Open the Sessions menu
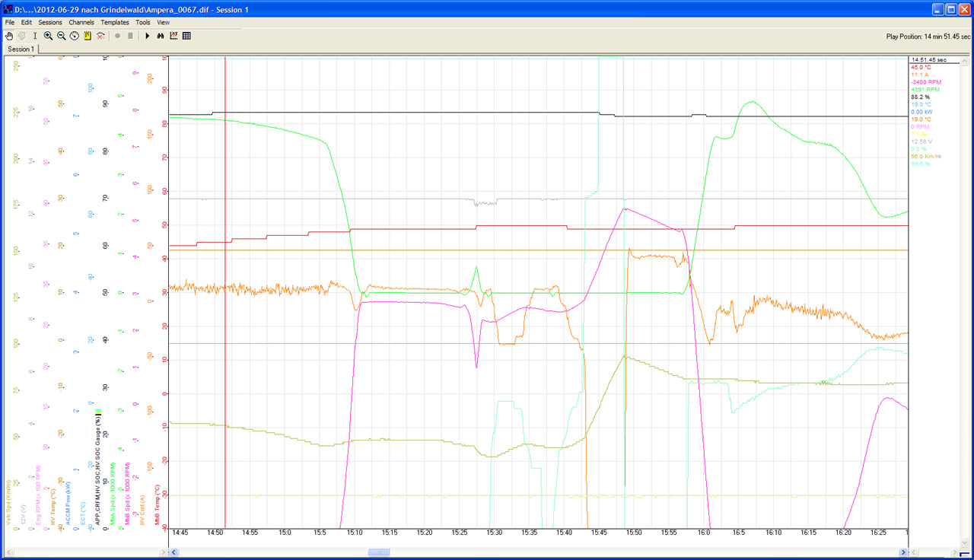 click(50, 23)
